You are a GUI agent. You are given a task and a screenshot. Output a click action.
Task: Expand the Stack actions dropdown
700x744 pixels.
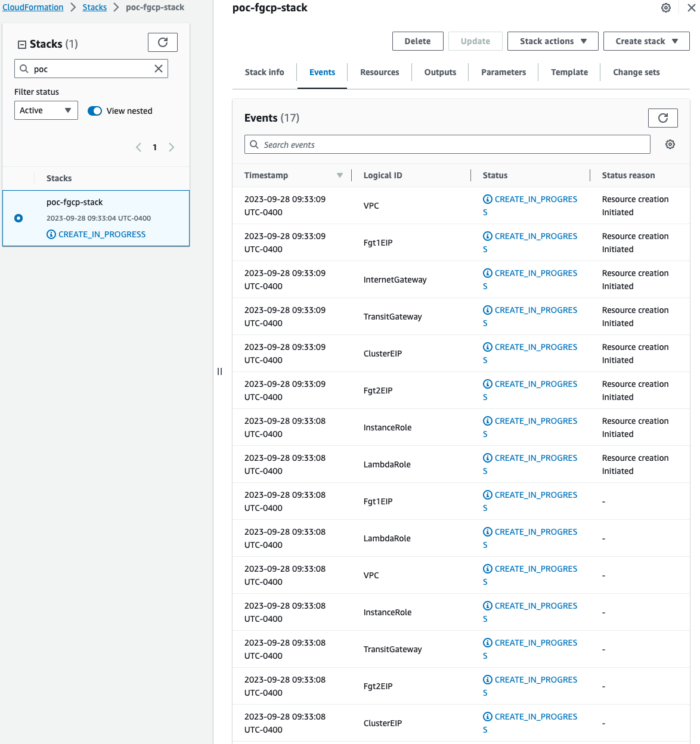tap(553, 41)
